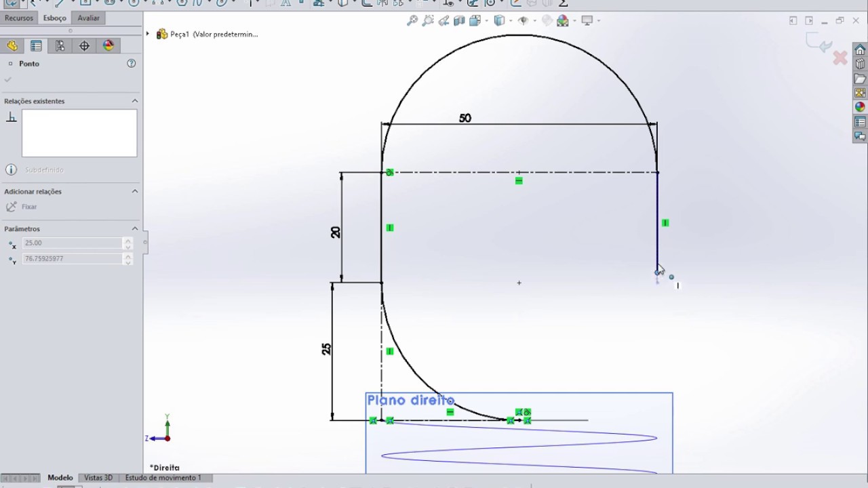Open the File Explorer folder in task pane
The width and height of the screenshot is (868, 488).
point(860,79)
